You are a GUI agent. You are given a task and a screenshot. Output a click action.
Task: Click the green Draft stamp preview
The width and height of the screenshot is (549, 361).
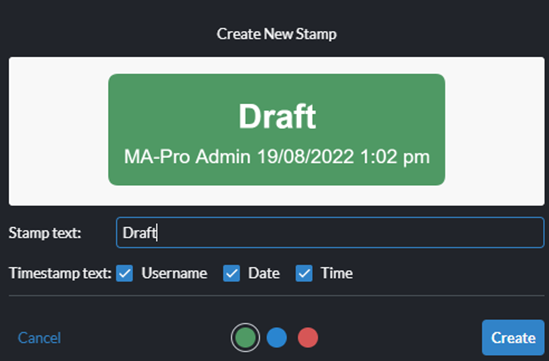277,130
